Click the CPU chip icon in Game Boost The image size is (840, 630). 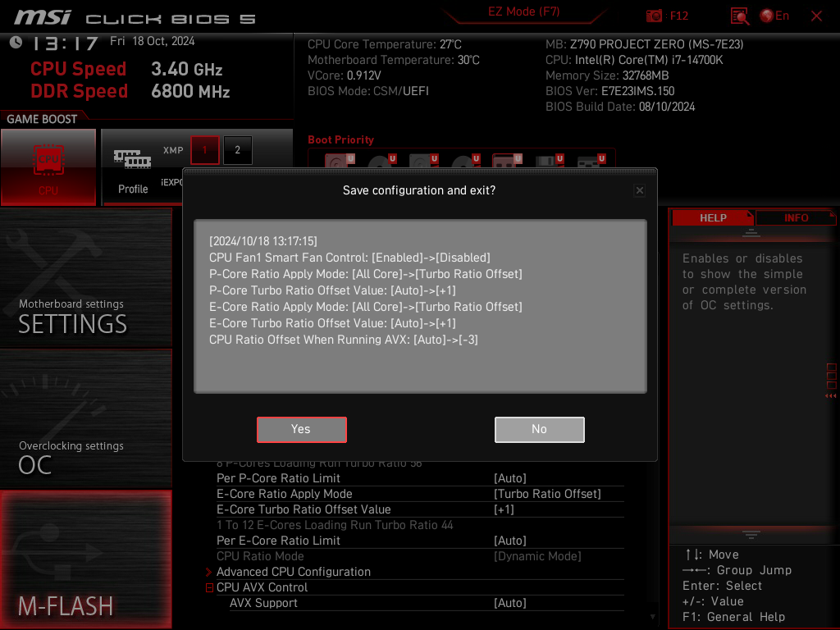coord(48,160)
